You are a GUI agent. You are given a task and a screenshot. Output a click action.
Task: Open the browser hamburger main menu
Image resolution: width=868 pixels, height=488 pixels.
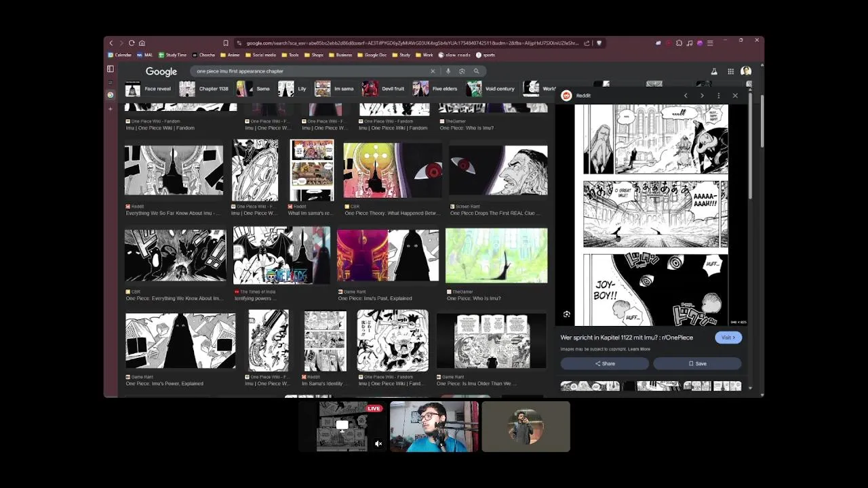(x=710, y=43)
